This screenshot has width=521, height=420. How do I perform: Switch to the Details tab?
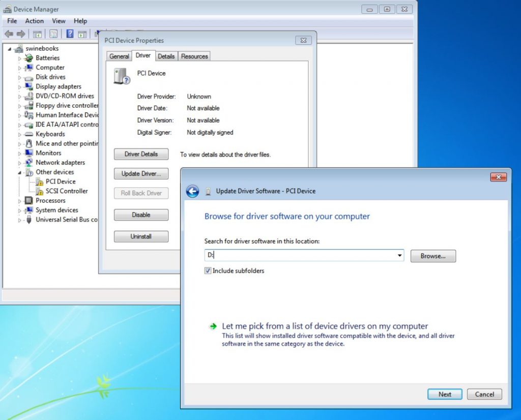[x=166, y=56]
